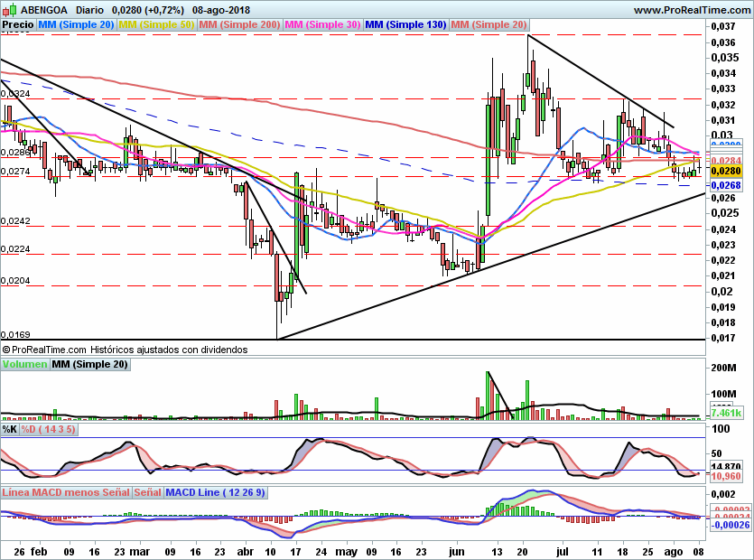Click the jul label on the date axis
The width and height of the screenshot is (754, 560).
[x=563, y=552]
